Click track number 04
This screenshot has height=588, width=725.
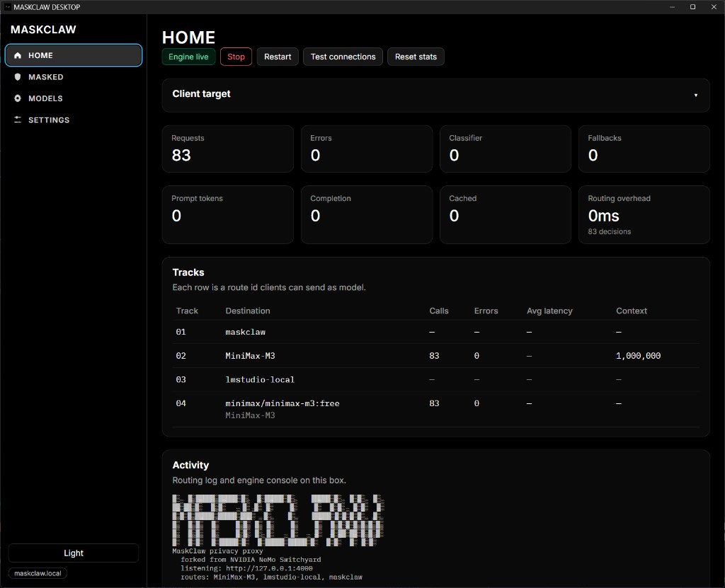coord(181,403)
